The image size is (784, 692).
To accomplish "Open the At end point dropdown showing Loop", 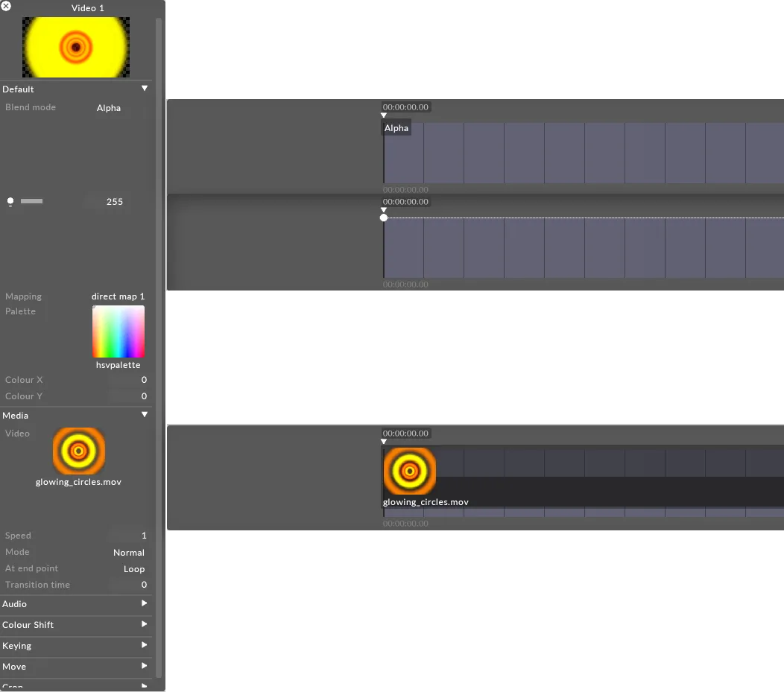I will click(x=133, y=568).
